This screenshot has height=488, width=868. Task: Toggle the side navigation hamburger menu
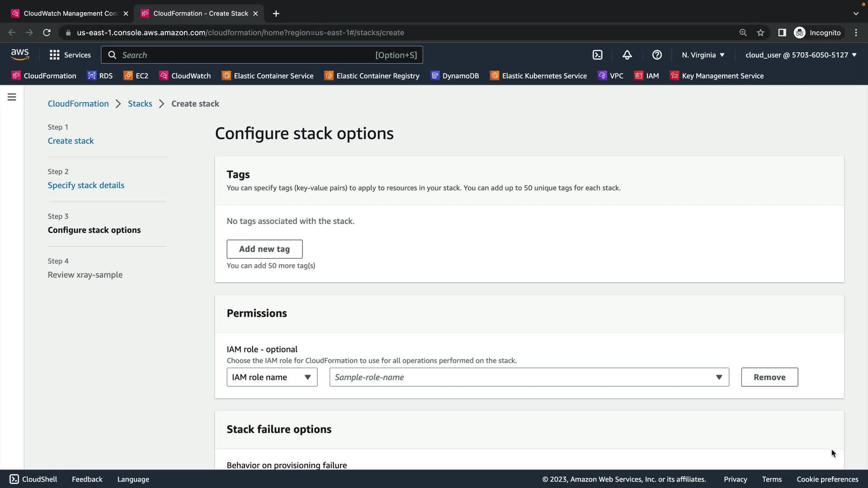(12, 97)
